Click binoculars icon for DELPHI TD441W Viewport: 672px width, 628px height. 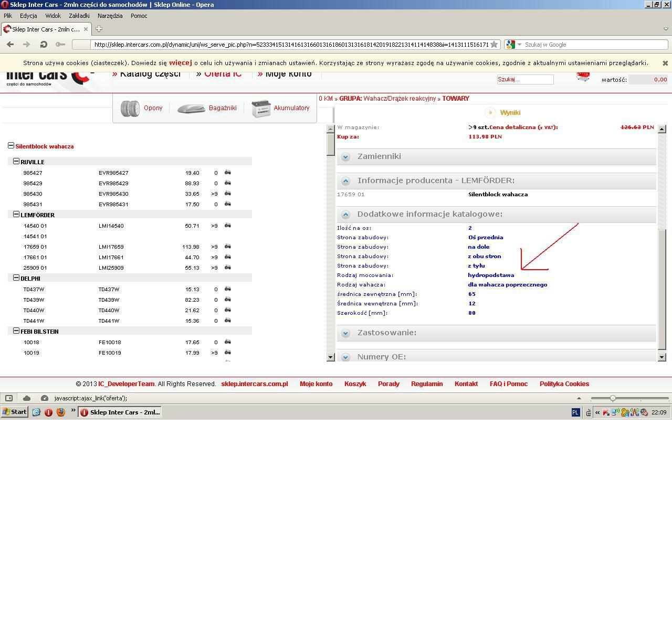tap(228, 321)
